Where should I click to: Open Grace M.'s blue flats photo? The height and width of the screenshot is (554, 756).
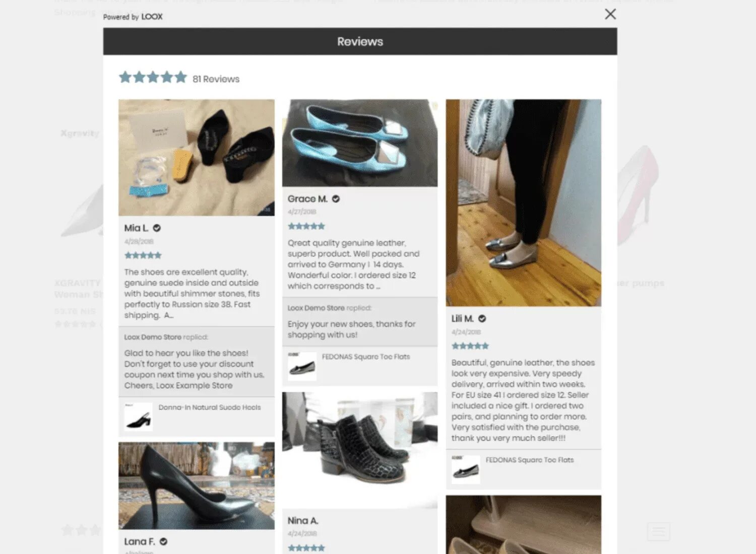tap(360, 143)
